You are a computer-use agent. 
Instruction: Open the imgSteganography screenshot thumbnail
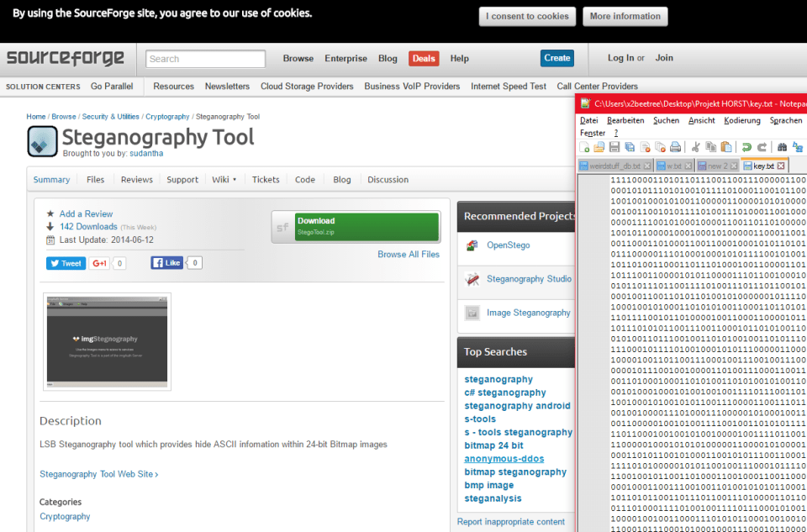[107, 341]
